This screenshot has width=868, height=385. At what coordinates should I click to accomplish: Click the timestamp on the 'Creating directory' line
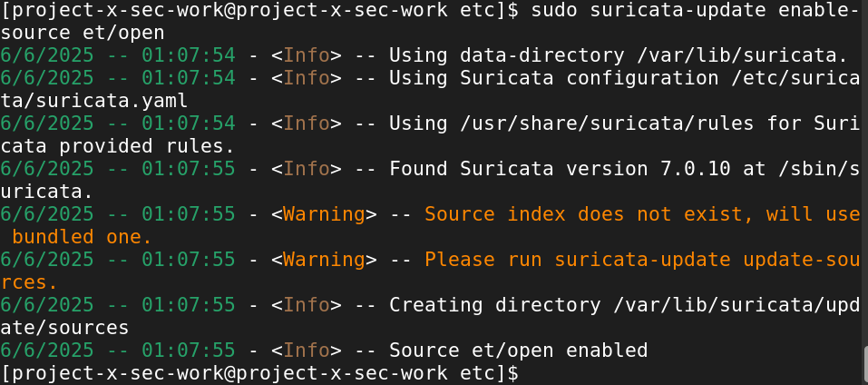pyautogui.click(x=118, y=305)
